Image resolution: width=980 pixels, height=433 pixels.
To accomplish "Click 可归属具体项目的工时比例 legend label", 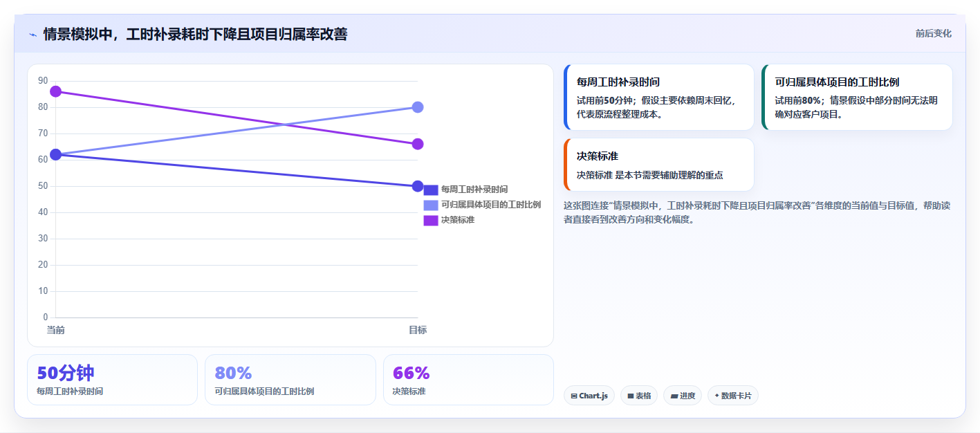I will pyautogui.click(x=491, y=205).
